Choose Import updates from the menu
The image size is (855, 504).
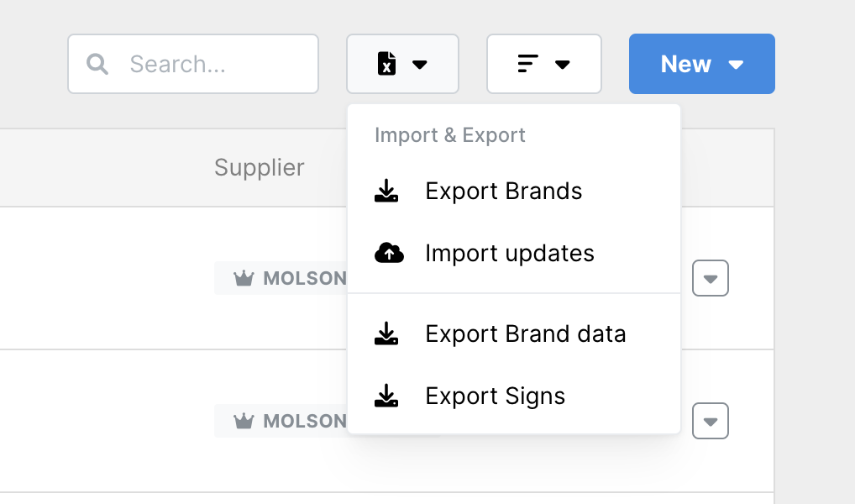(x=514, y=254)
